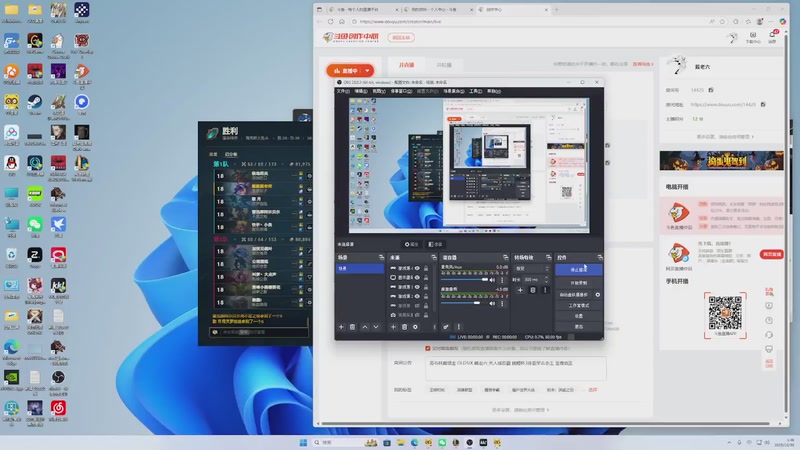This screenshot has height=450, width=800.
Task: Remove transition with the trash icon
Action: (x=533, y=290)
